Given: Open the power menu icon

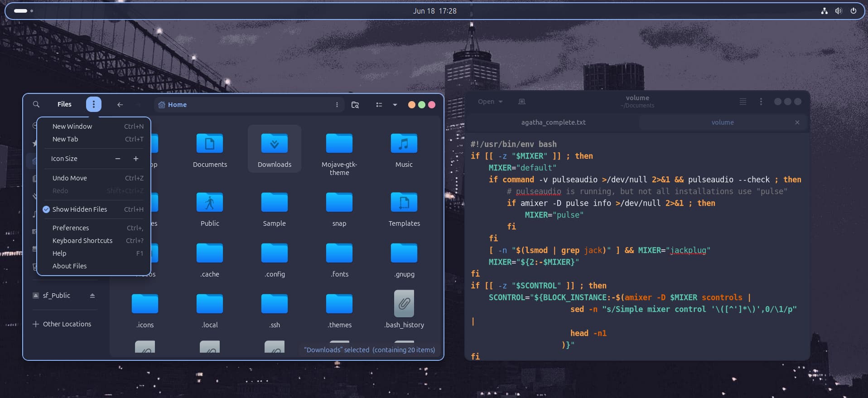Looking at the screenshot, I should point(854,11).
